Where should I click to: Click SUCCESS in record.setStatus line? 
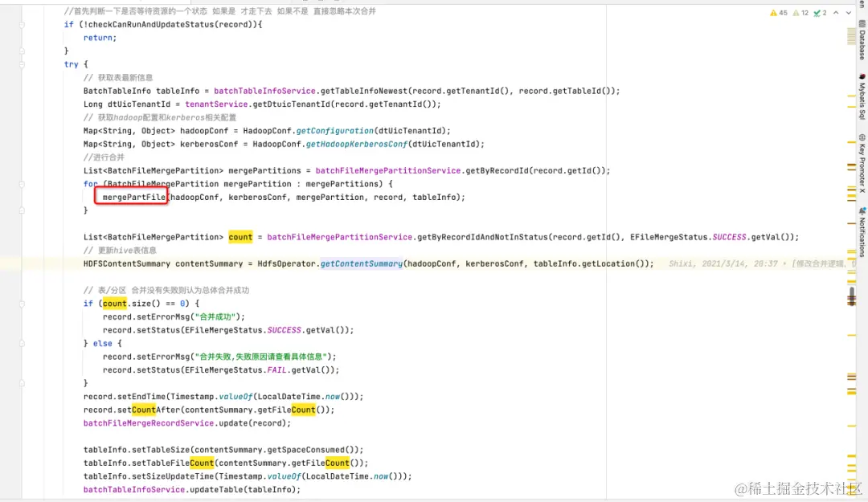284,330
